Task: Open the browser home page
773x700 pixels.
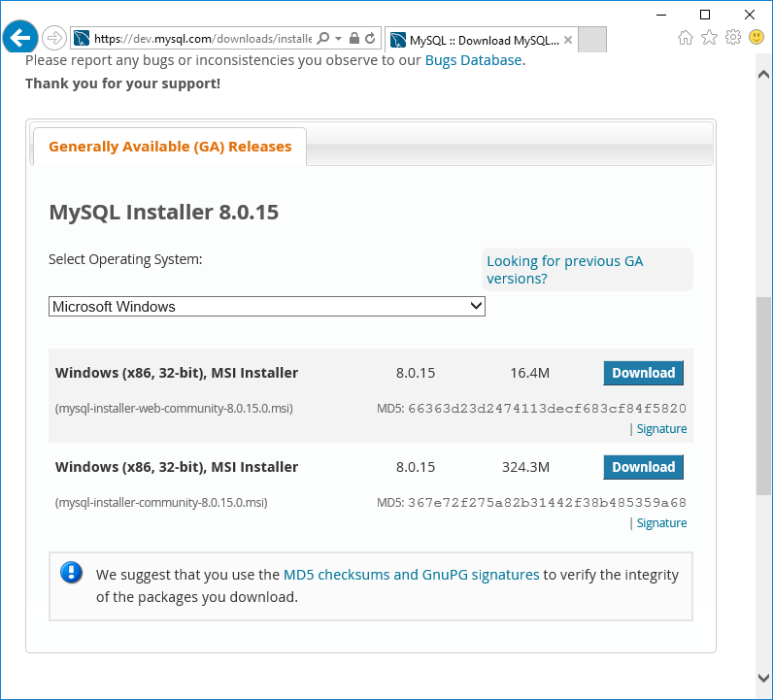Action: point(686,38)
